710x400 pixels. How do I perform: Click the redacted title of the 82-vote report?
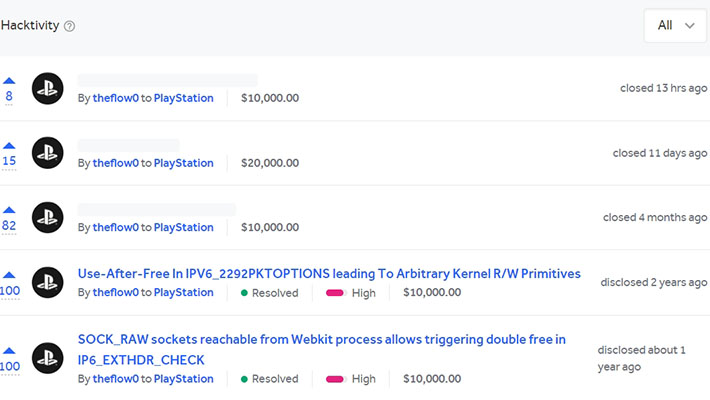(x=157, y=210)
